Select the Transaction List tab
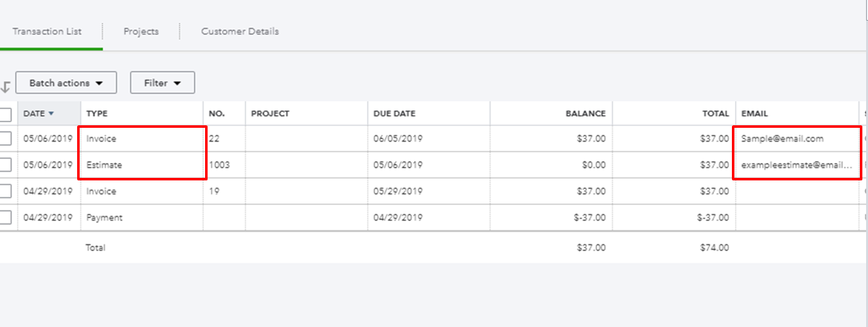Viewport: 868px width, 327px height. [47, 31]
